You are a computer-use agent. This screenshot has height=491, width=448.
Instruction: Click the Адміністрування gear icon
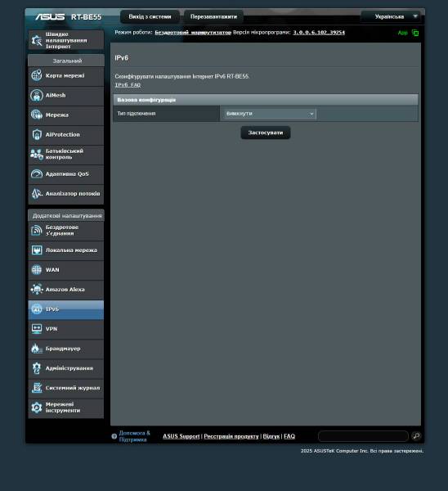tap(37, 368)
